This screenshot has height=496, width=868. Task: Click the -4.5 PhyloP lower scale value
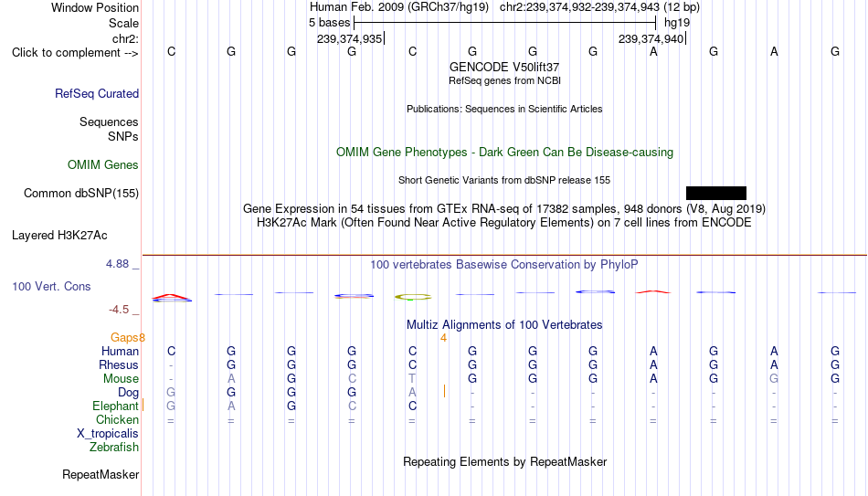point(119,310)
